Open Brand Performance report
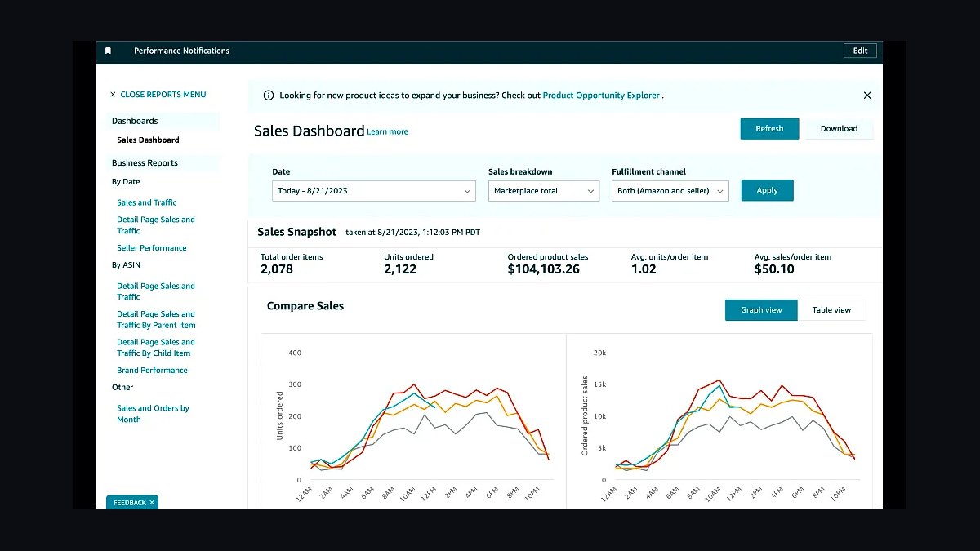Image resolution: width=980 pixels, height=551 pixels. [x=152, y=371]
